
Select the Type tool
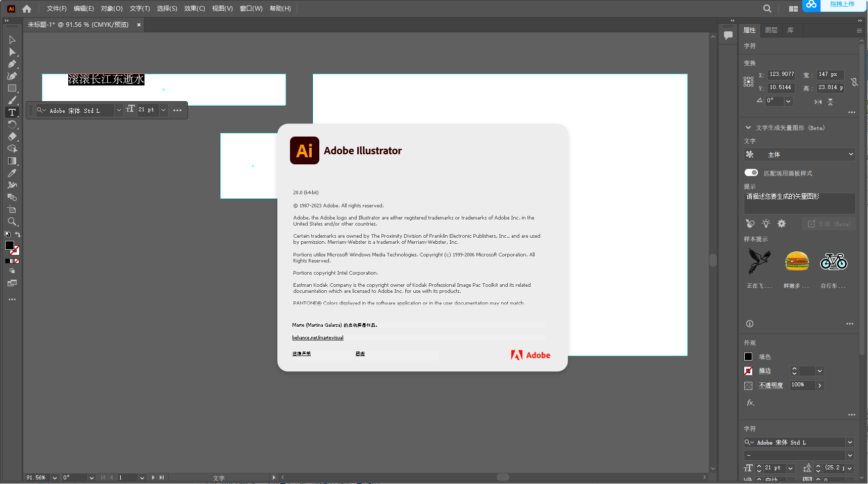pyautogui.click(x=12, y=112)
